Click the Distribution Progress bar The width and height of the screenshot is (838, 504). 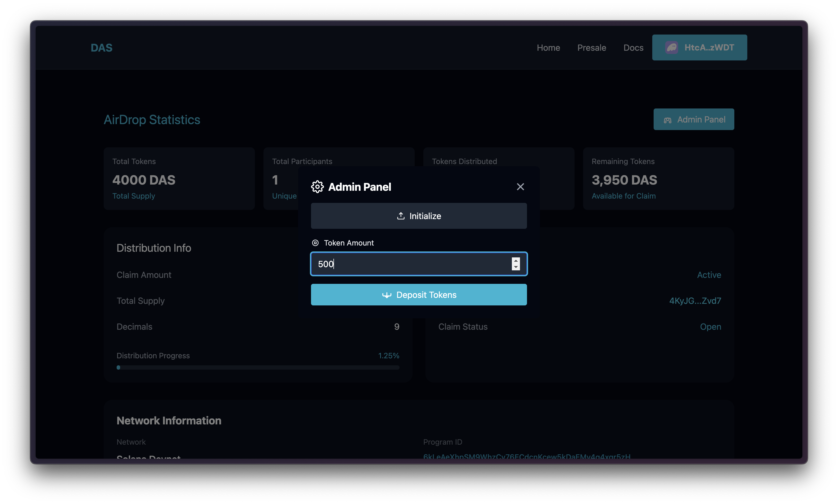click(258, 367)
